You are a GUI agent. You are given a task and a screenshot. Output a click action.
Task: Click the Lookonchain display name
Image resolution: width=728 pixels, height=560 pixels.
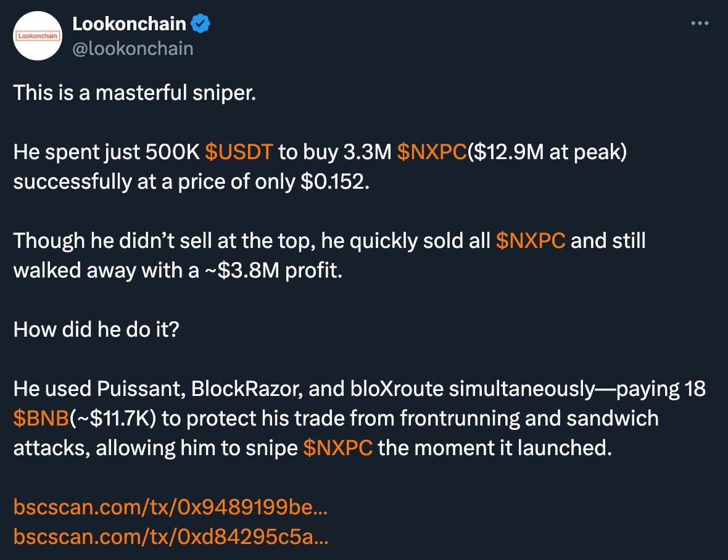[129, 23]
